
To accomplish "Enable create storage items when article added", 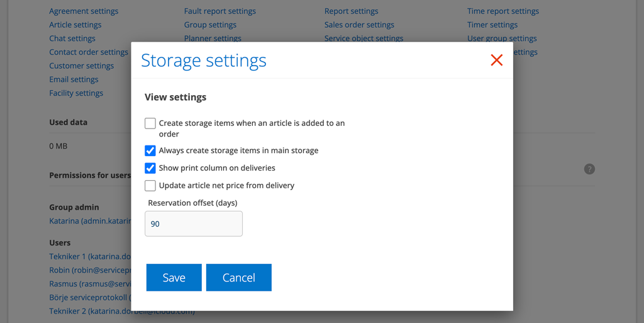I will point(150,123).
